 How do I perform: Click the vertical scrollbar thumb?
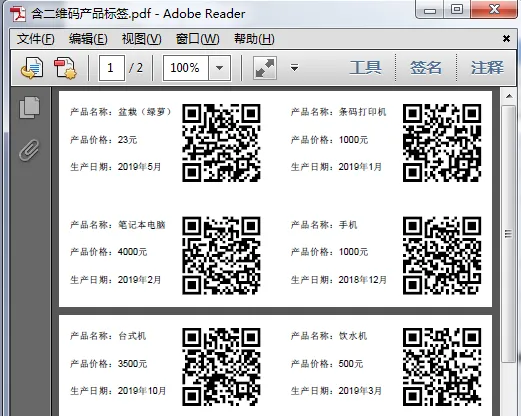[509, 233]
